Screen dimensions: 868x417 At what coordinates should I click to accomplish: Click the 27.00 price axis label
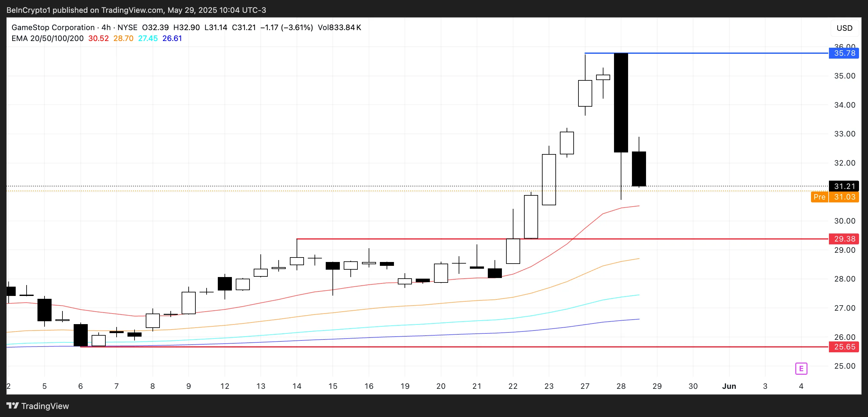point(844,308)
